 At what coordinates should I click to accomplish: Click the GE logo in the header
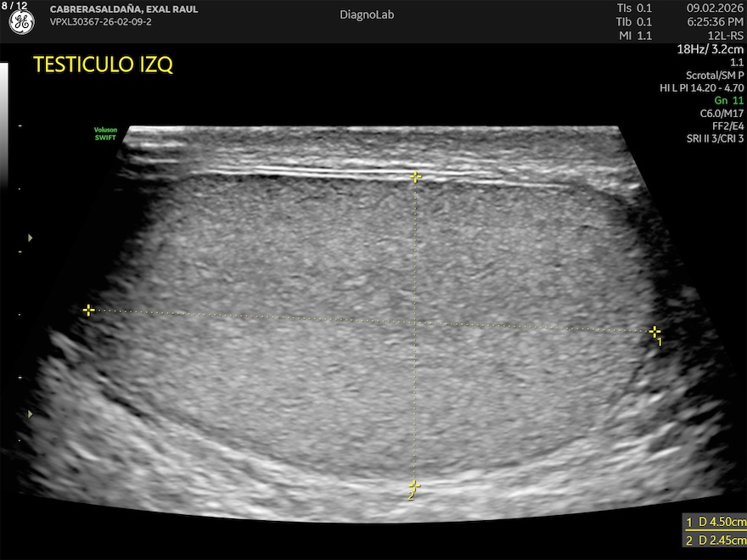click(x=21, y=23)
